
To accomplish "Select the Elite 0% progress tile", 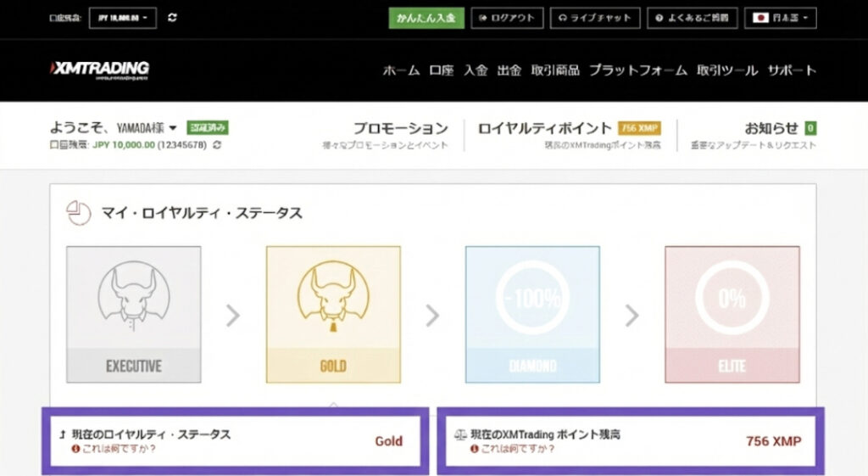I will coord(732,298).
